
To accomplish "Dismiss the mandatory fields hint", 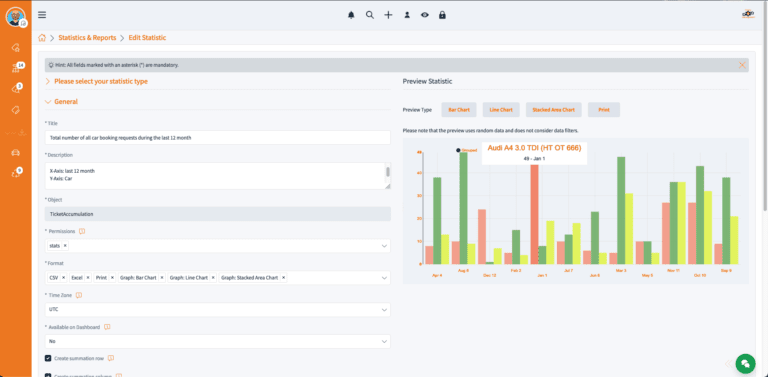I will pyautogui.click(x=743, y=65).
